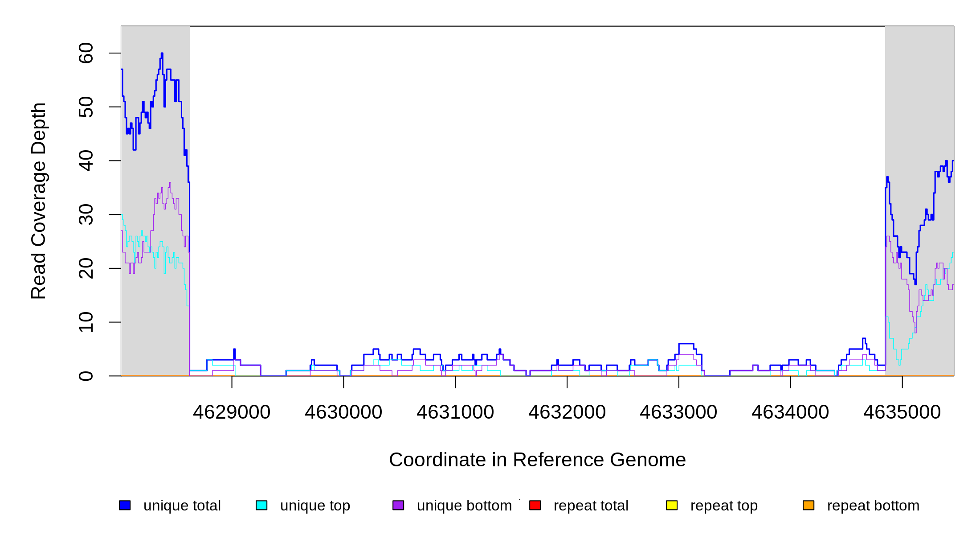Click the purple unique bottom legend swatch
This screenshot has height=535, width=980.
coord(398,505)
